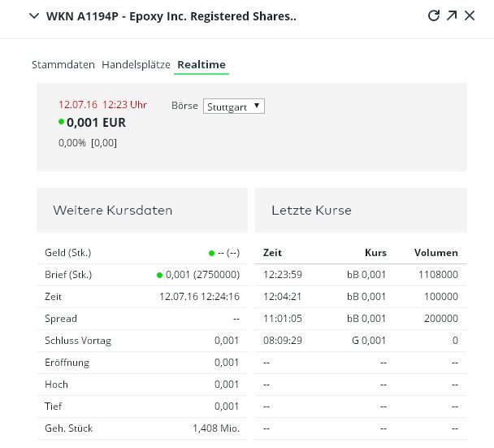
Task: Click the Weitere Kursdaten heading
Action: click(113, 211)
